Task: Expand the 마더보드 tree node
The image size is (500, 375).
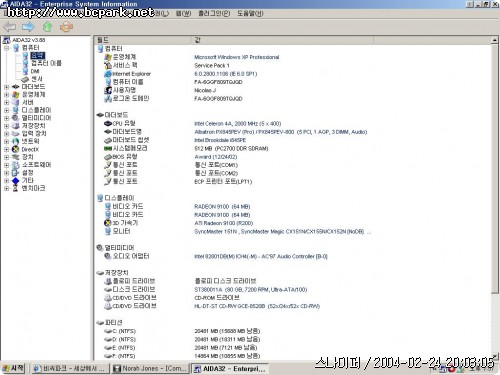Action: point(6,87)
